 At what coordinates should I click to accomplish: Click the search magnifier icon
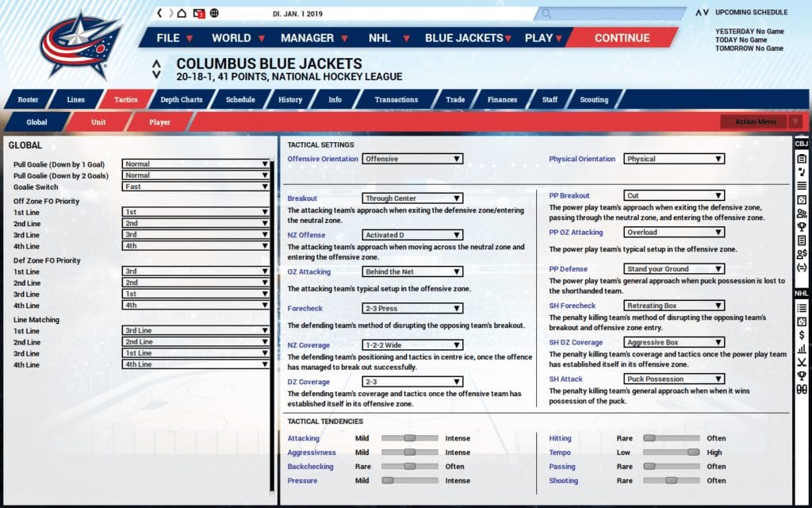click(x=546, y=13)
